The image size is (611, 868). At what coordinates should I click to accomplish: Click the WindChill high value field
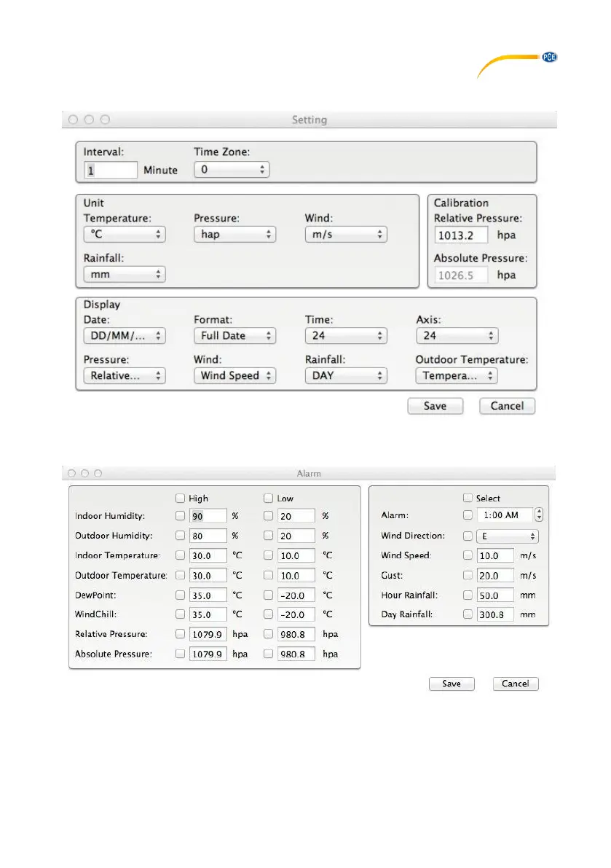(x=208, y=614)
